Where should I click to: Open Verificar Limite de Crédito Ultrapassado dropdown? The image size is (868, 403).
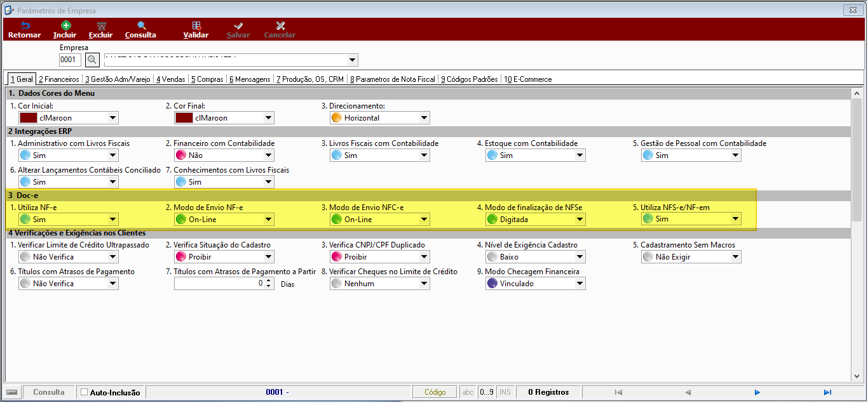(113, 256)
